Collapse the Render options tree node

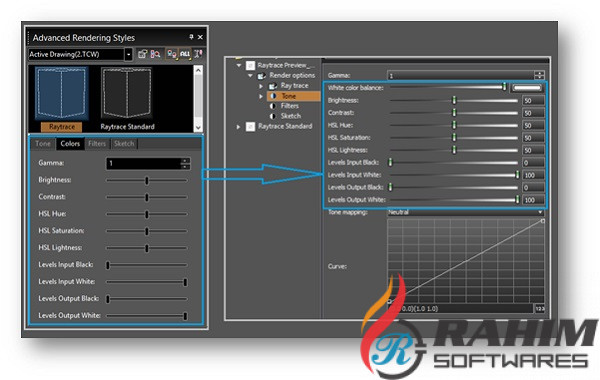[x=250, y=75]
